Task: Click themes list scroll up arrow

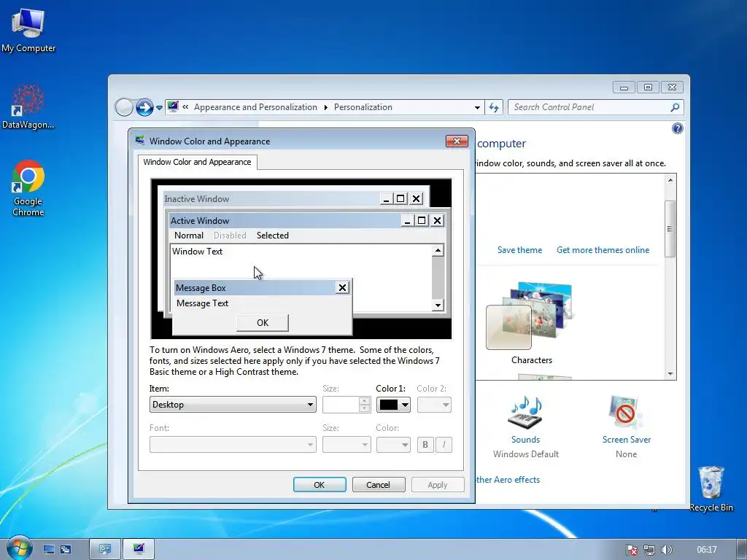Action: point(670,180)
